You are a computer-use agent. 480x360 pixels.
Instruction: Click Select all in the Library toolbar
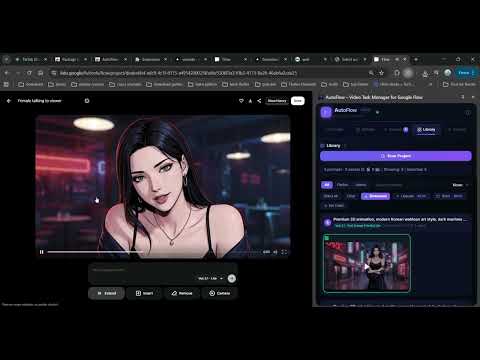point(331,196)
